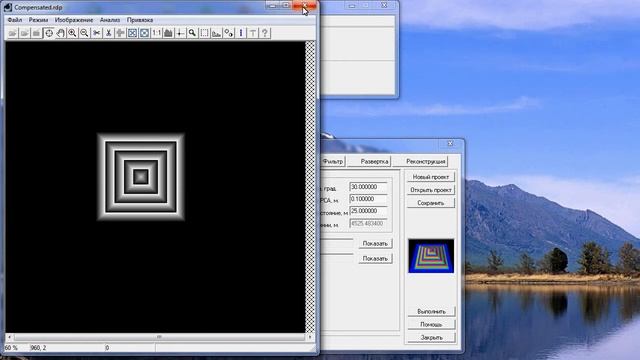This screenshot has width=640, height=360.
Task: Click the blue vertical-bar toolbar icon
Action: click(241, 33)
